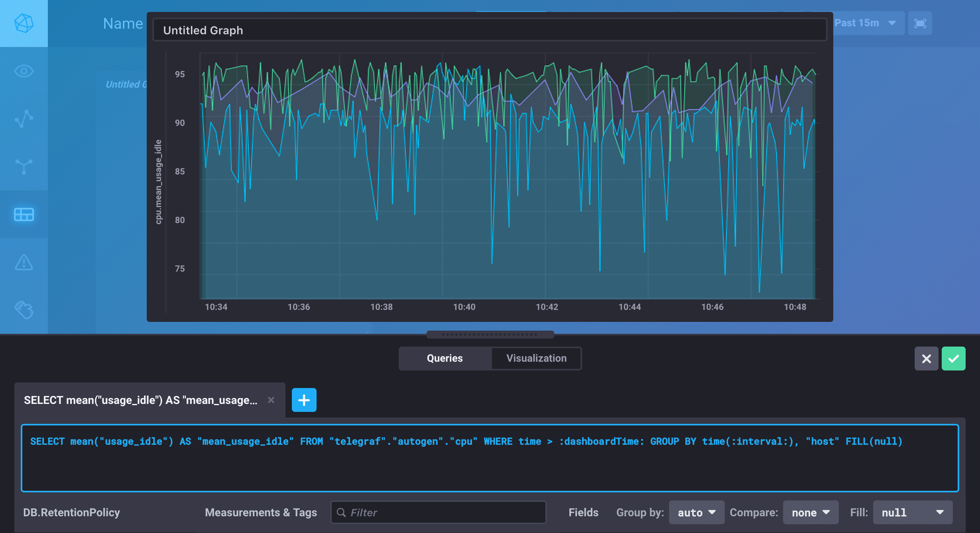Open the Dashboards grid icon
The width and height of the screenshot is (980, 533).
click(x=24, y=214)
